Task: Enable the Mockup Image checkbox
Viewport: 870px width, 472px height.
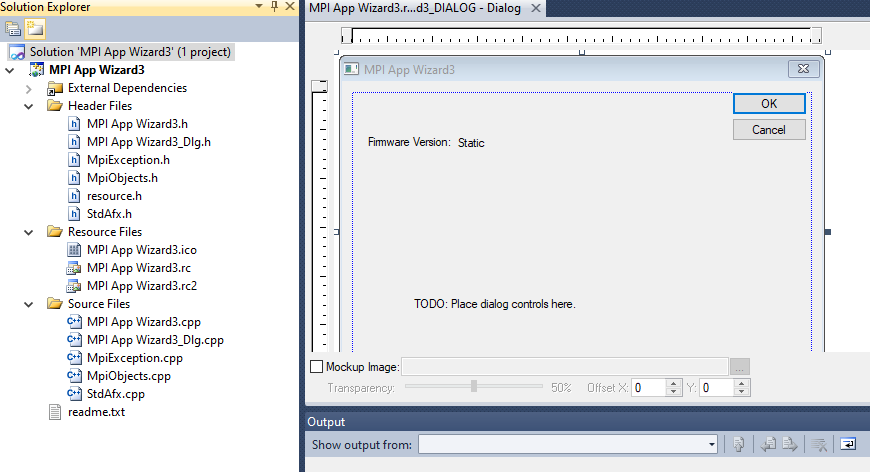Action: [316, 367]
